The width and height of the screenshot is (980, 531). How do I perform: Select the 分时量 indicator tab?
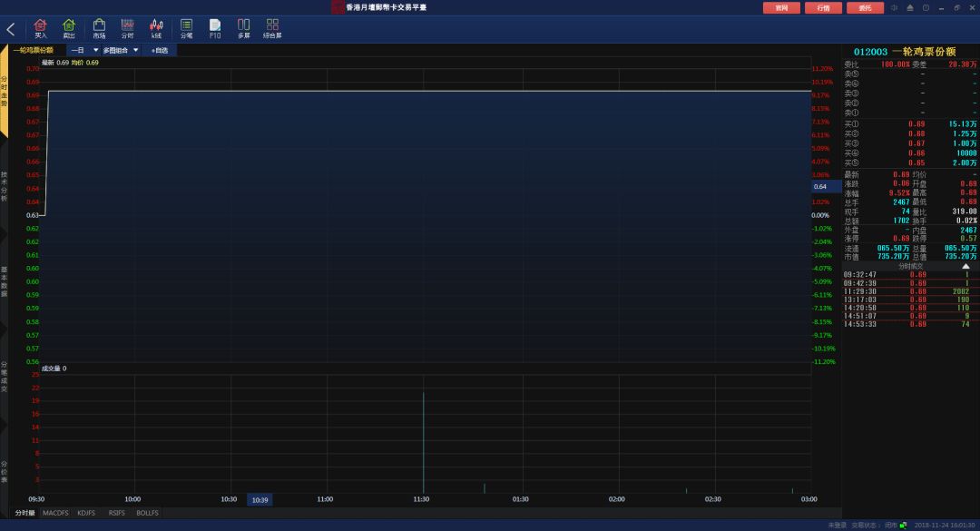pos(25,513)
